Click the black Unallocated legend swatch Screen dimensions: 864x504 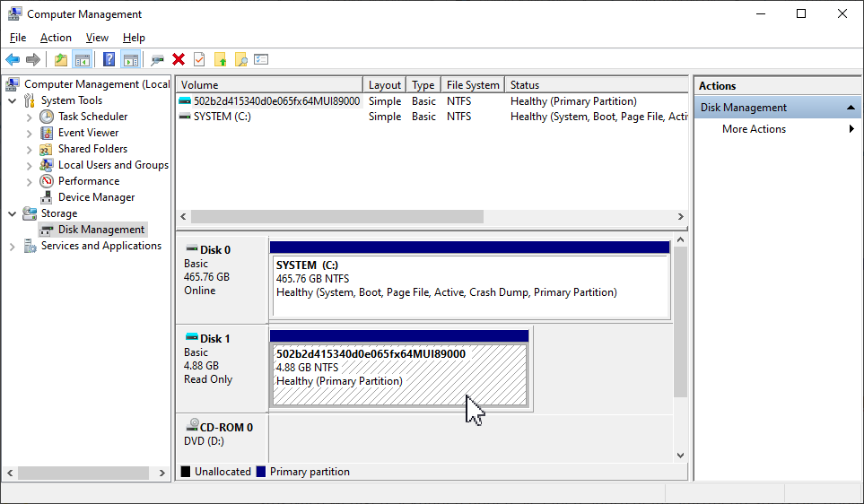coord(186,472)
